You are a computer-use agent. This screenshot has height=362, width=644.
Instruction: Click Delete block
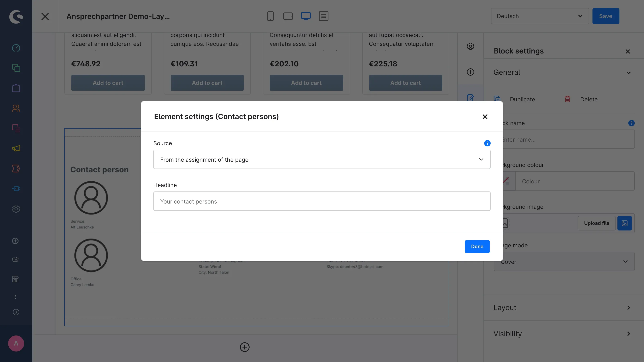(x=581, y=99)
